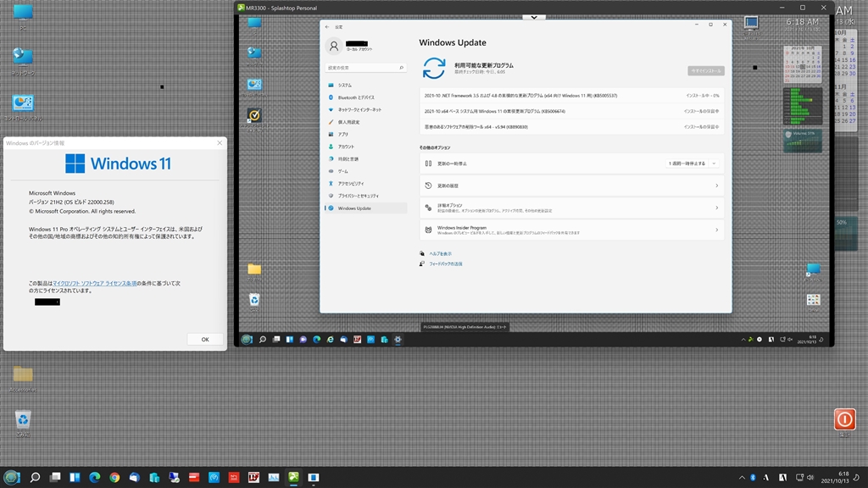The height and width of the screenshot is (488, 868).
Task: Open the Recycle Bin on the local desktop
Action: [23, 419]
